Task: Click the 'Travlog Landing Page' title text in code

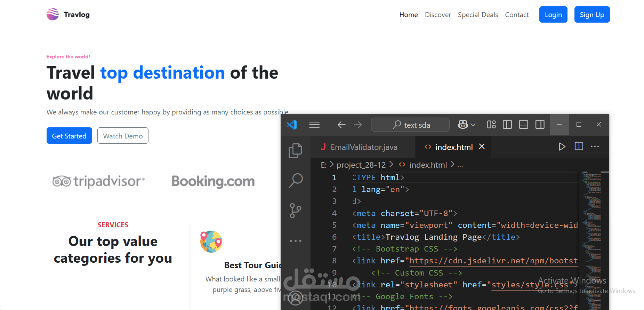Action: point(434,237)
